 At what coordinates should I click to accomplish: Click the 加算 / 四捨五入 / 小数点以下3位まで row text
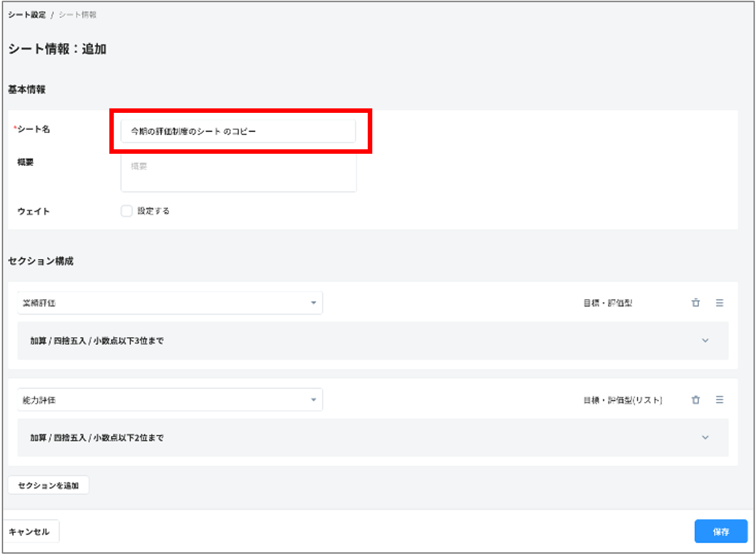tap(97, 341)
